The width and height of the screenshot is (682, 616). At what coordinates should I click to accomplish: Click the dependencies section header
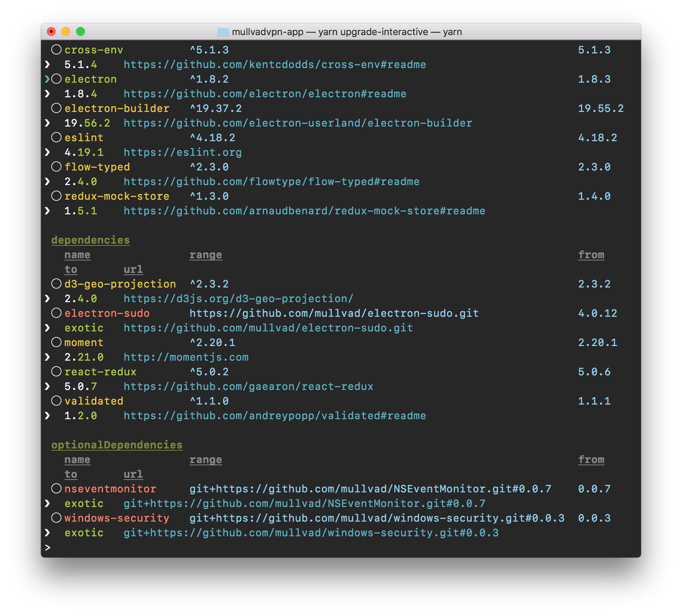point(91,240)
